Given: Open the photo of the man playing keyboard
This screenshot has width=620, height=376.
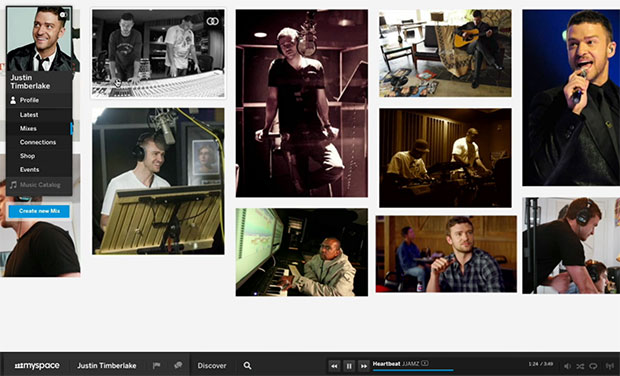Looking at the screenshot, I should [302, 252].
